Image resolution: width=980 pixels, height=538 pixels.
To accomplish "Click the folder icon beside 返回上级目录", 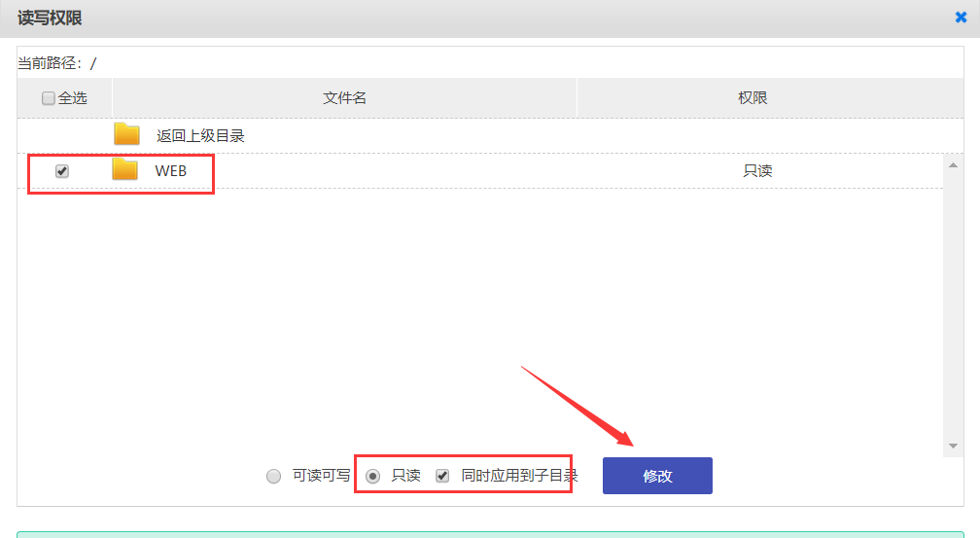I will pos(126,135).
